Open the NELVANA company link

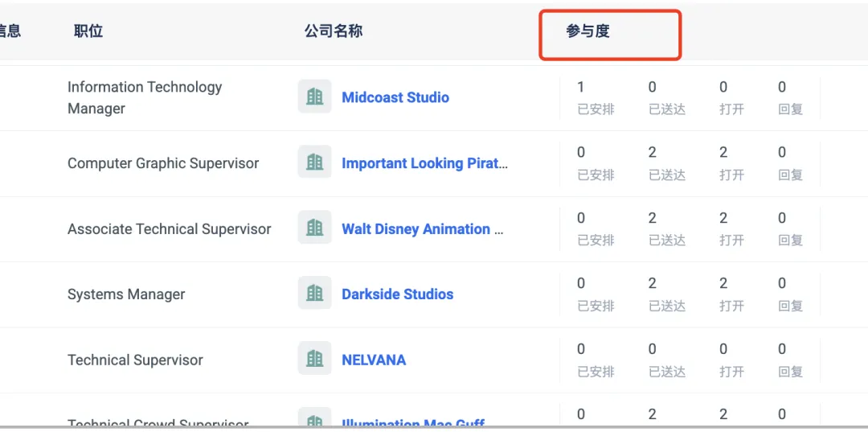[x=374, y=360]
